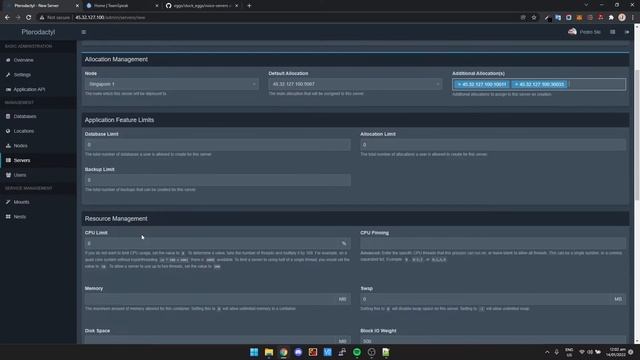Viewport: 640px width, 360px height.
Task: Open Databases via its sidebar icon
Action: 8,116
